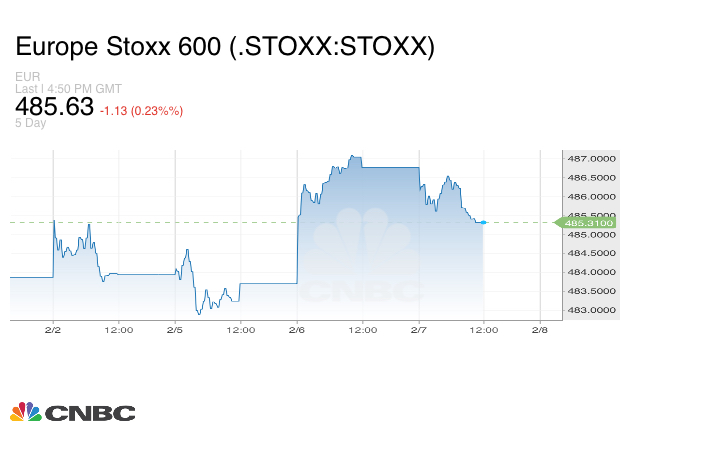
Task: Click the CNBC peacock logo icon at bottom left
Action: pos(25,411)
